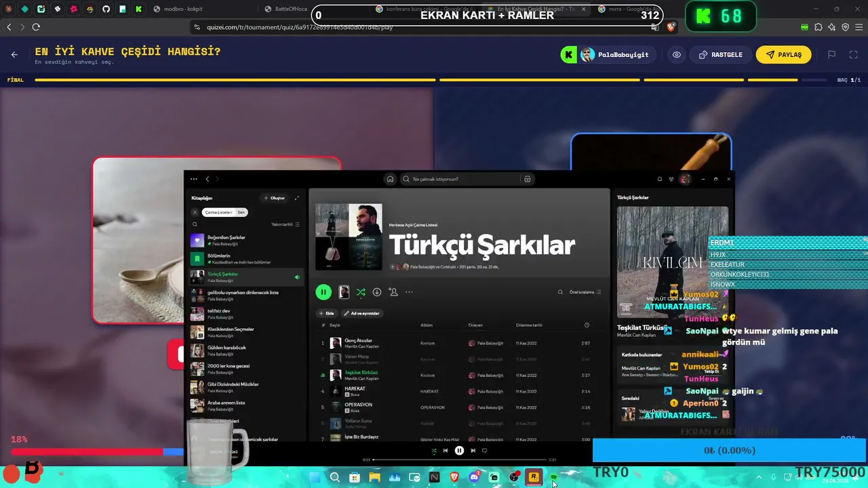The height and width of the screenshot is (488, 868).
Task: Open the Gülden karaböcek playlist
Action: point(246,350)
